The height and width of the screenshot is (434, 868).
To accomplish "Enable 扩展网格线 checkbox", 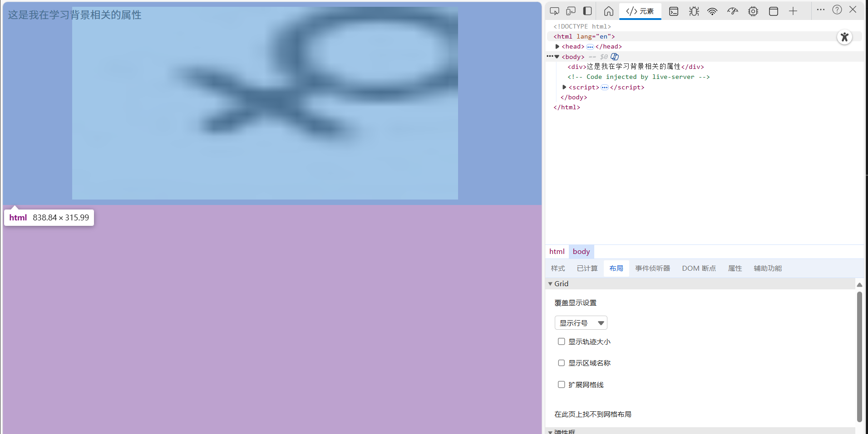I will pyautogui.click(x=562, y=385).
